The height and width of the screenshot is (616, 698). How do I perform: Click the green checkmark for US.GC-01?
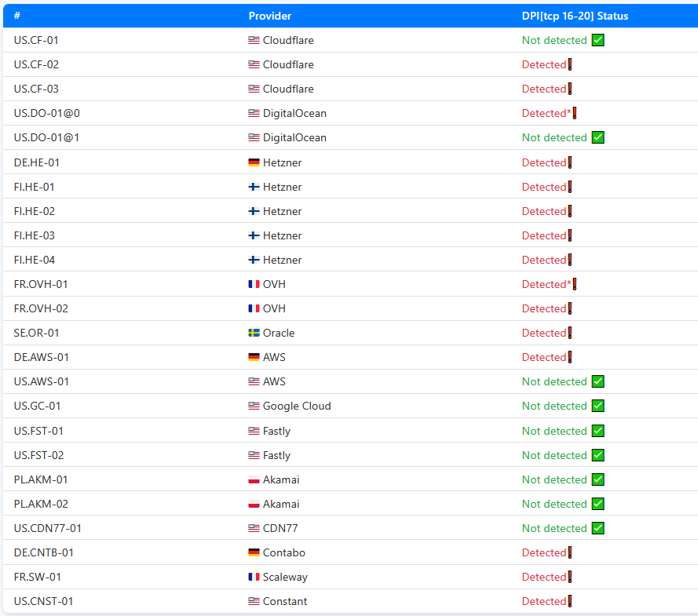tap(598, 406)
